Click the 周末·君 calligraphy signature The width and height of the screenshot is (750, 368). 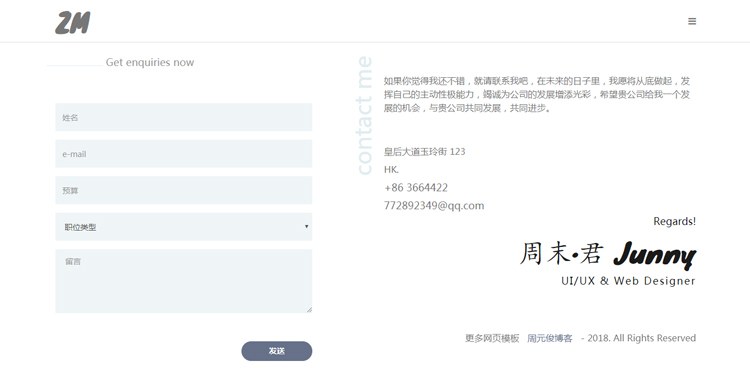coord(562,254)
